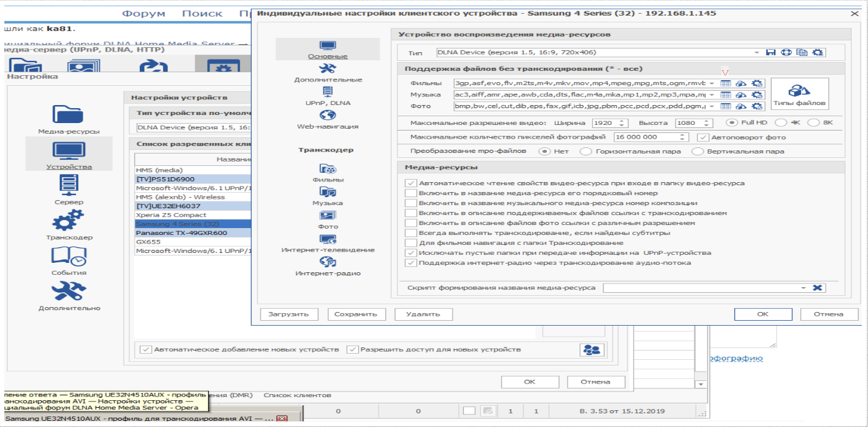Open the События book icon in sidebar
Viewport: 868px width, 427px height.
pyautogui.click(x=68, y=257)
